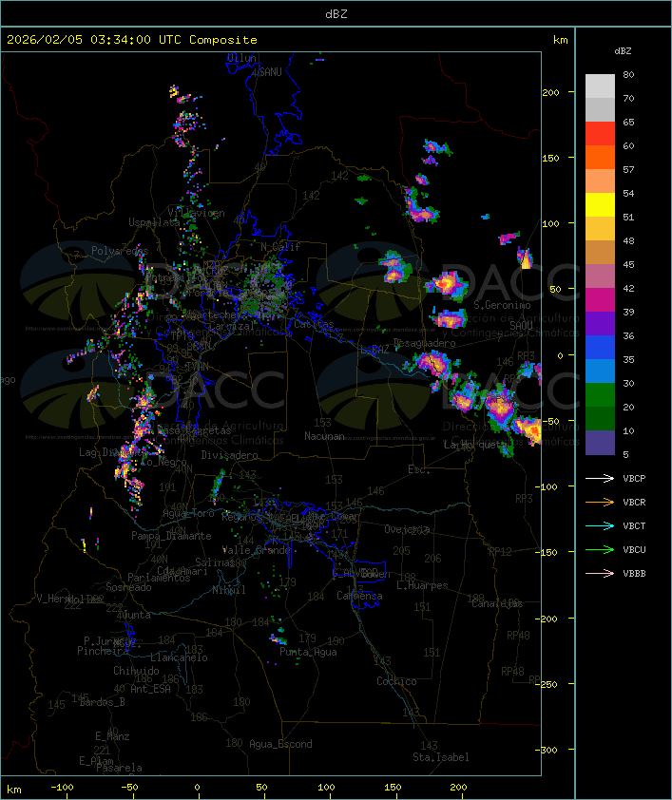
Task: Click the white VBCP arrow icon
Action: tap(600, 479)
